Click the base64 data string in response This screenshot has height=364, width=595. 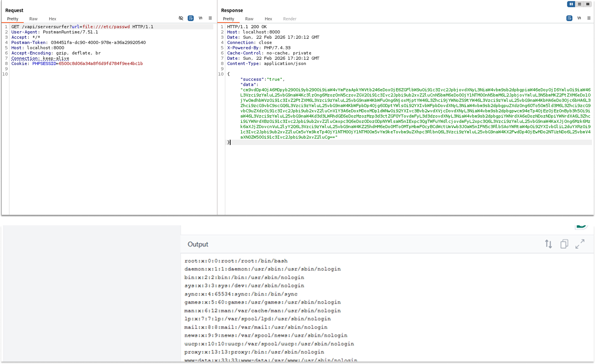click(x=415, y=113)
